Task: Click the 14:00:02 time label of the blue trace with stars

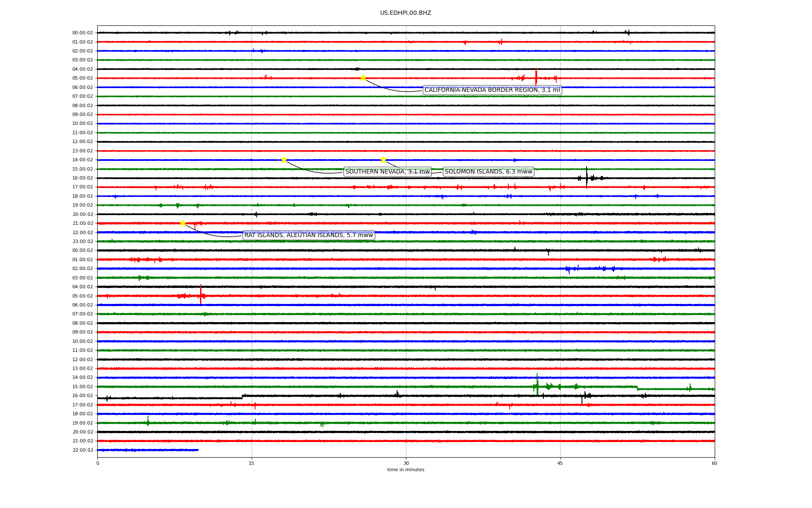Action: pyautogui.click(x=82, y=160)
